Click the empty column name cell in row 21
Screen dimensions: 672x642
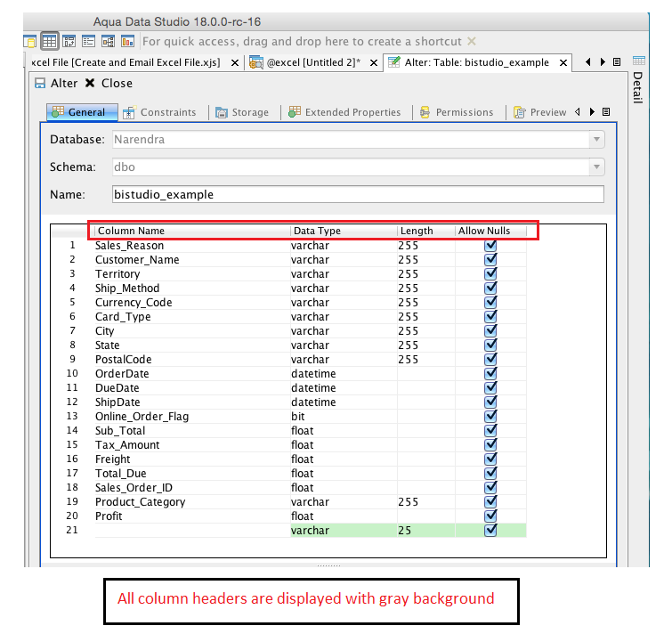[192, 530]
